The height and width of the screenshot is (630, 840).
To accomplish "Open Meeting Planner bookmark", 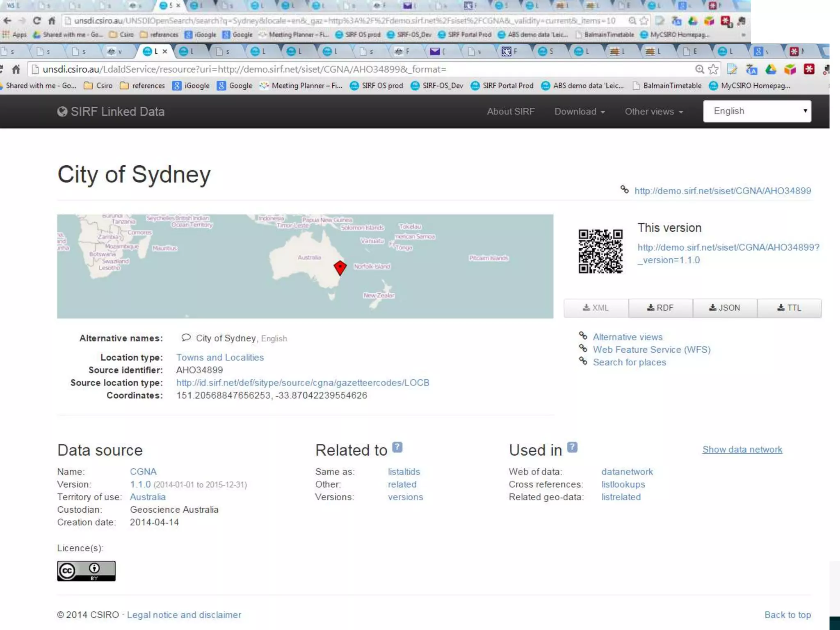I will point(301,86).
